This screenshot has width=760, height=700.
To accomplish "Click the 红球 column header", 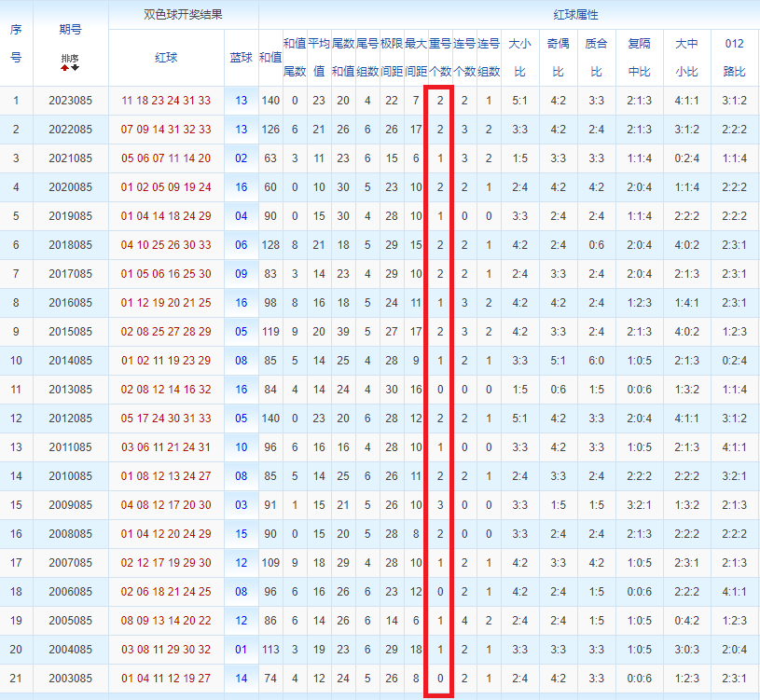I will tap(166, 58).
